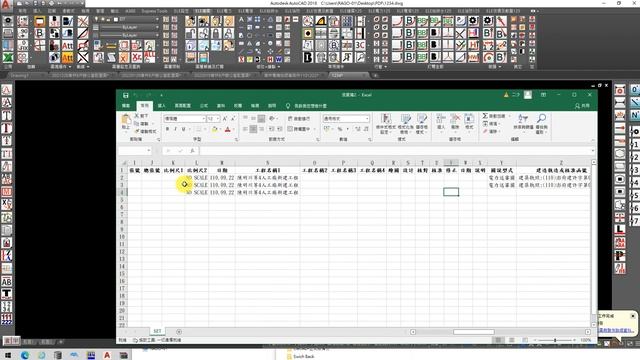The height and width of the screenshot is (360, 640).
Task: Open the first ByLayer dropdown in AutoCAD
Action: (x=157, y=27)
